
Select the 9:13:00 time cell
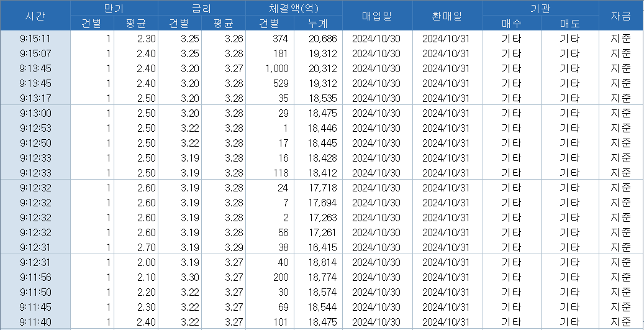click(35, 114)
